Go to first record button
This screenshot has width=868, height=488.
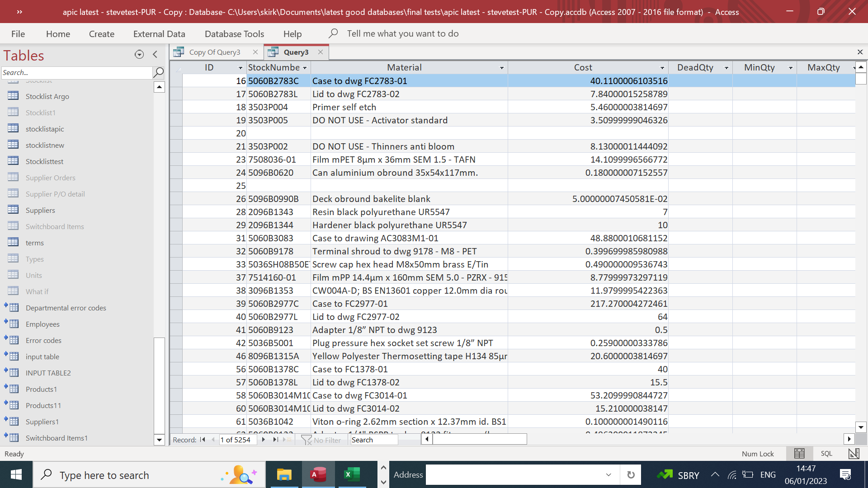point(203,440)
